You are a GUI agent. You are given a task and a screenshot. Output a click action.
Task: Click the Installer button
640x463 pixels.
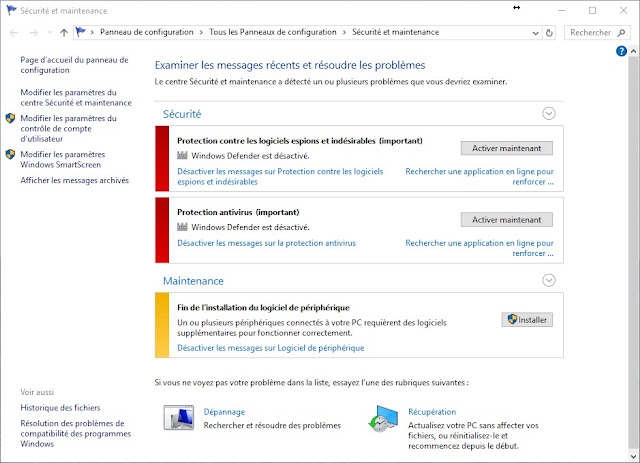527,320
